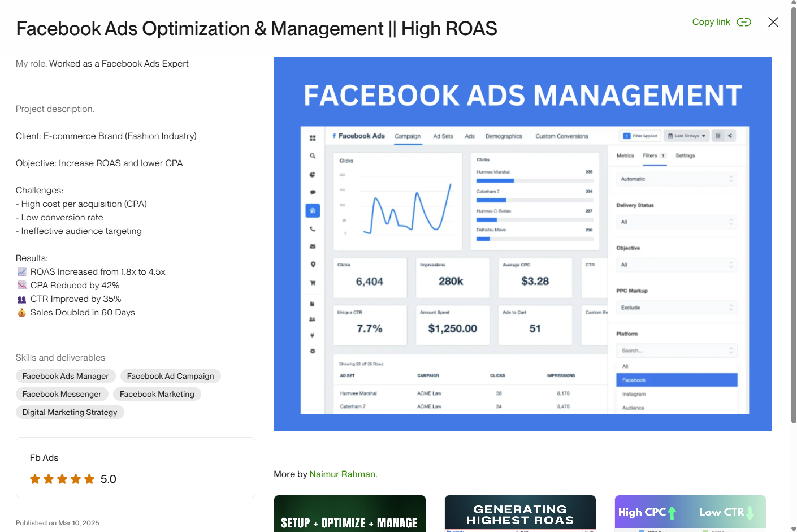Click the 280k Impressions stat card
797x532 pixels.
tap(453, 278)
